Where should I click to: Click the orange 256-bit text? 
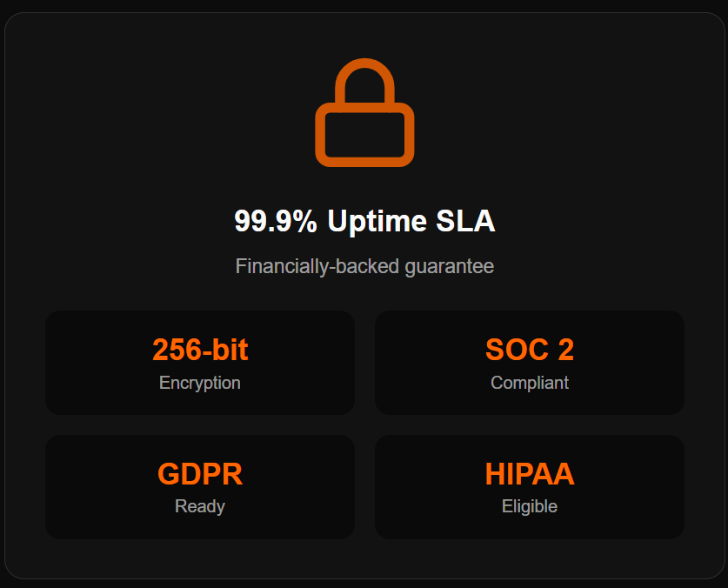coord(200,350)
